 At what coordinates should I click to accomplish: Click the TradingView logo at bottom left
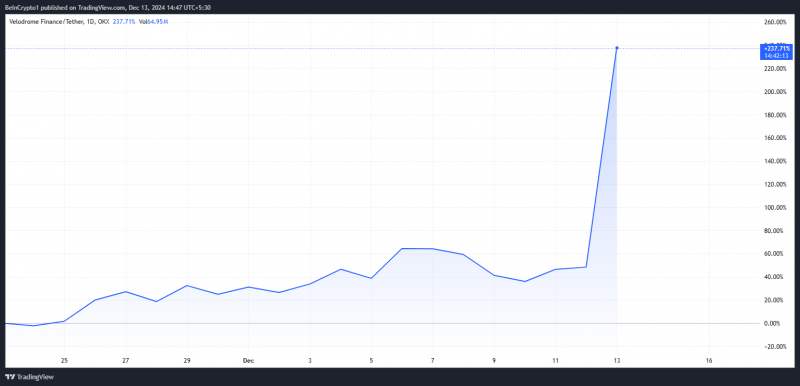tap(30, 377)
